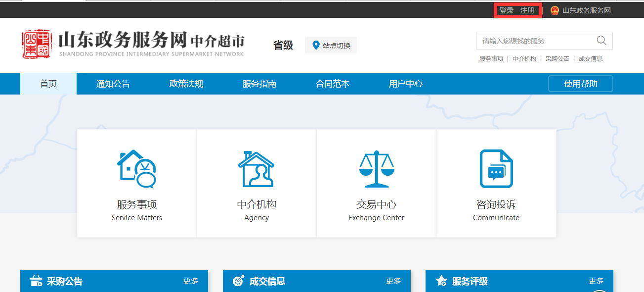Open the 咨询投诉 chat document icon
Image resolution: width=644 pixels, height=292 pixels.
coord(496,169)
